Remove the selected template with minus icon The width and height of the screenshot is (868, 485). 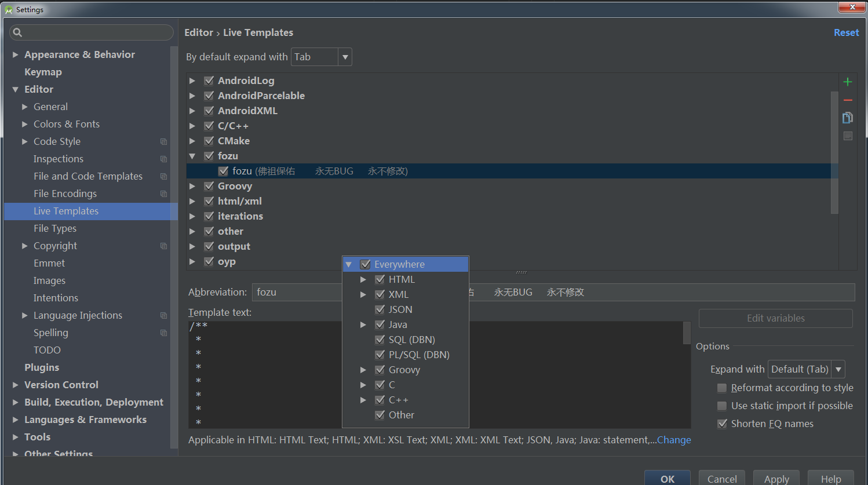848,100
